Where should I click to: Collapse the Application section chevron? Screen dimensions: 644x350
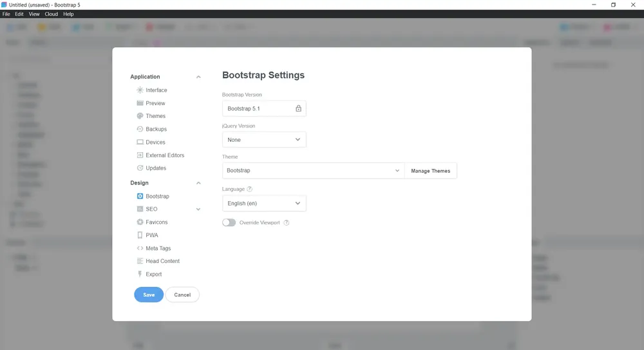tap(198, 77)
